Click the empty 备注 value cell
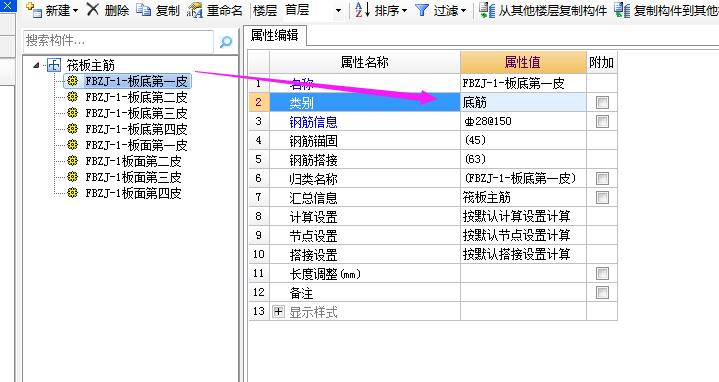Viewport: 719px width, 382px height. pyautogui.click(x=523, y=293)
